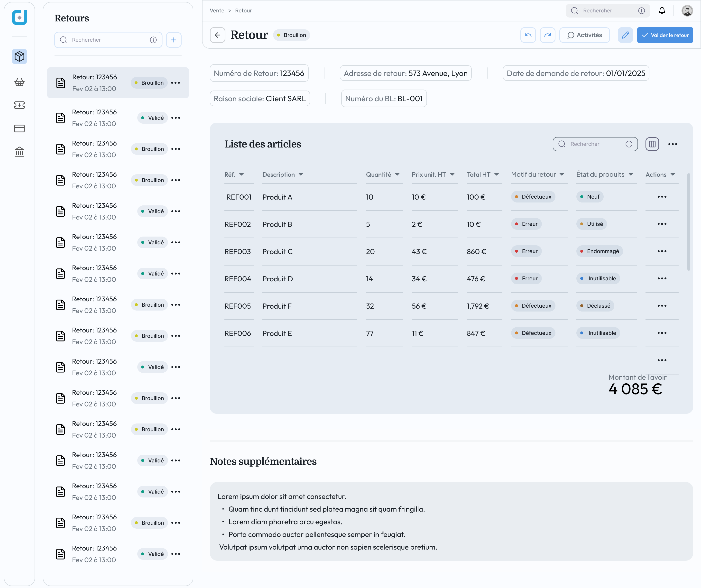Screen dimensions: 701x588
Task: Open user profile avatar
Action: pyautogui.click(x=687, y=11)
